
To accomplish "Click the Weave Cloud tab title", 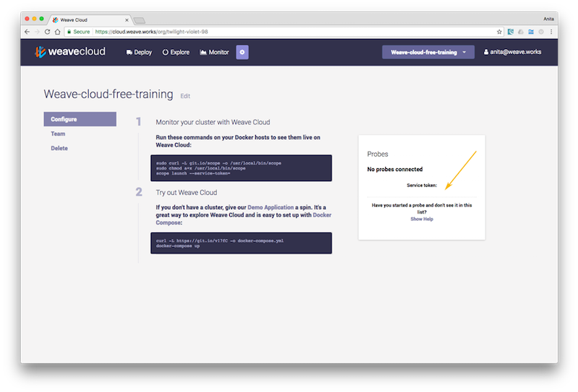I will (74, 20).
